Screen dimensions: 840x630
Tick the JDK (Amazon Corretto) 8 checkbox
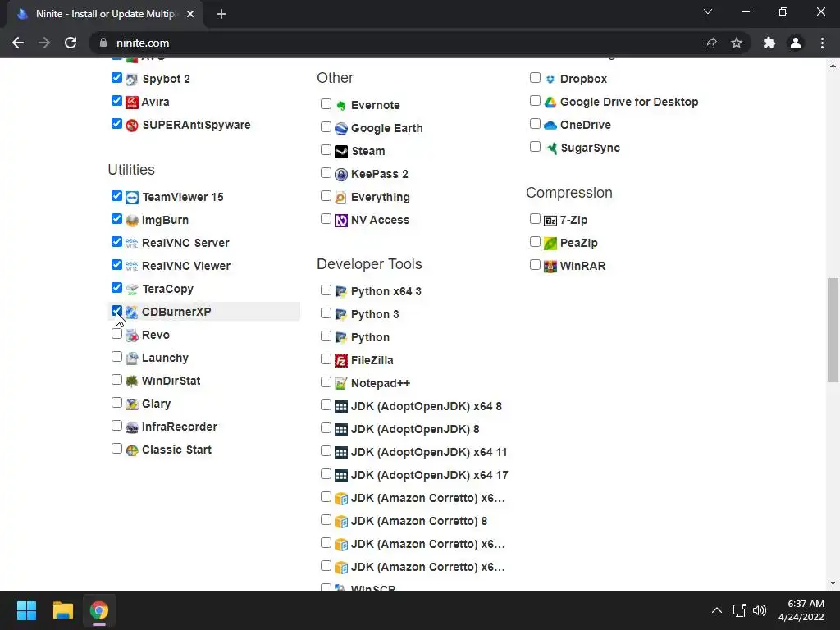pyautogui.click(x=326, y=520)
